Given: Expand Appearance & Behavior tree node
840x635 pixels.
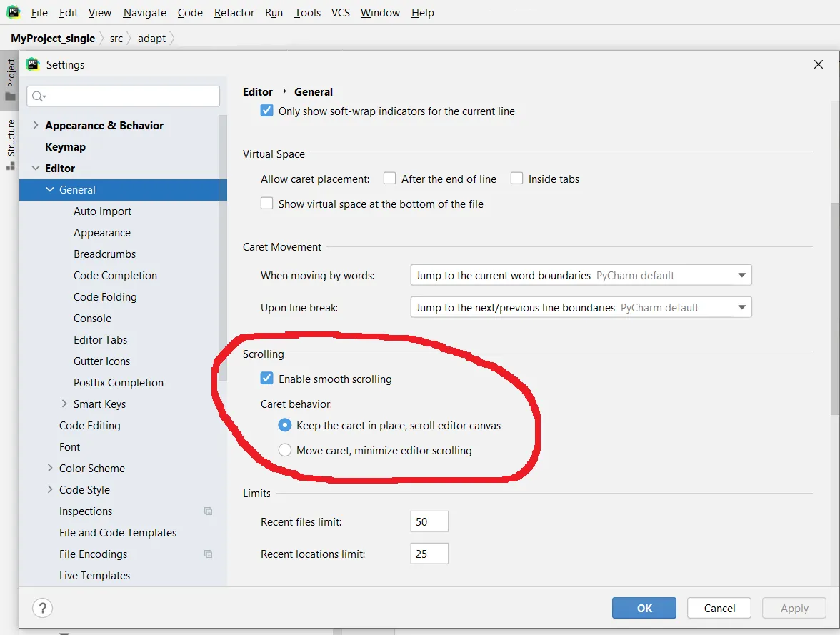Looking at the screenshot, I should click(36, 125).
